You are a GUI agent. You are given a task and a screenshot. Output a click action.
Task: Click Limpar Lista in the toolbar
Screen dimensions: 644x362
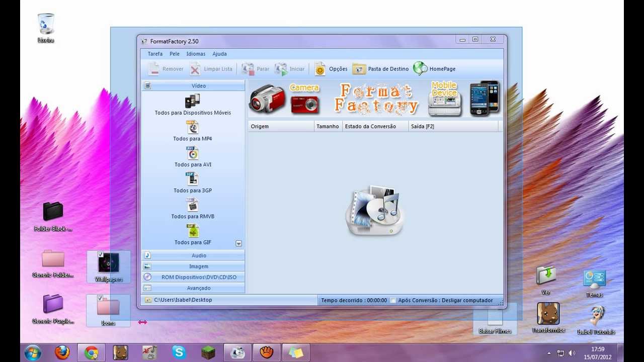(211, 69)
